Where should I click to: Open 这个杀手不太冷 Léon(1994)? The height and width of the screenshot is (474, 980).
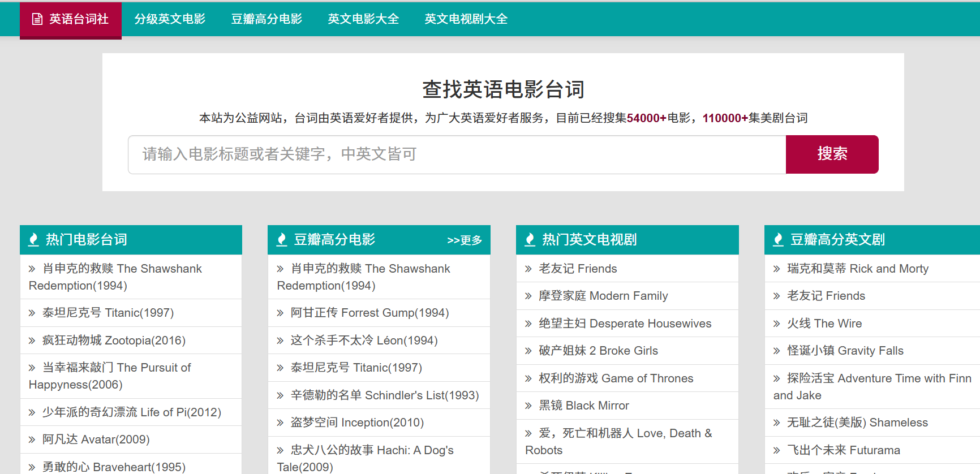(364, 341)
